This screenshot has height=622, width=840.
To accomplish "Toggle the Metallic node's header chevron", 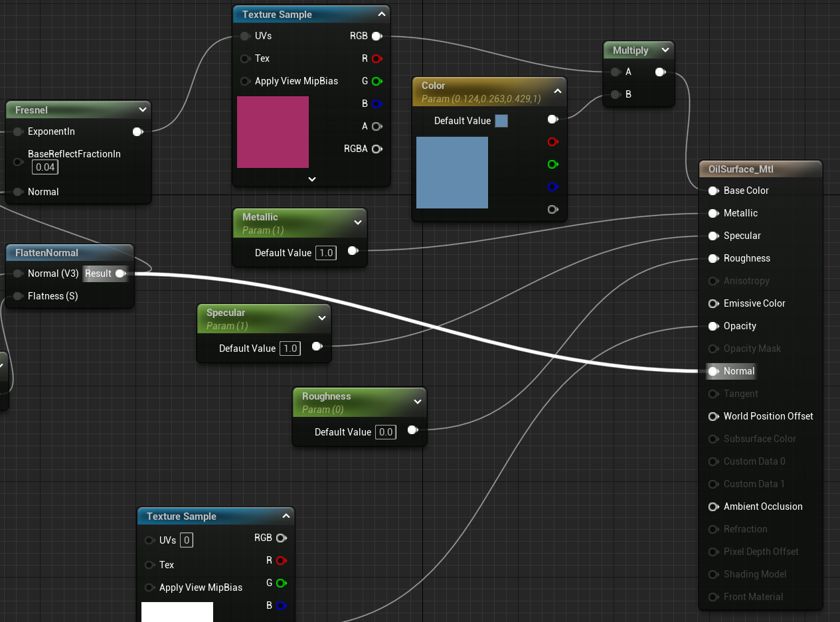I will [358, 222].
